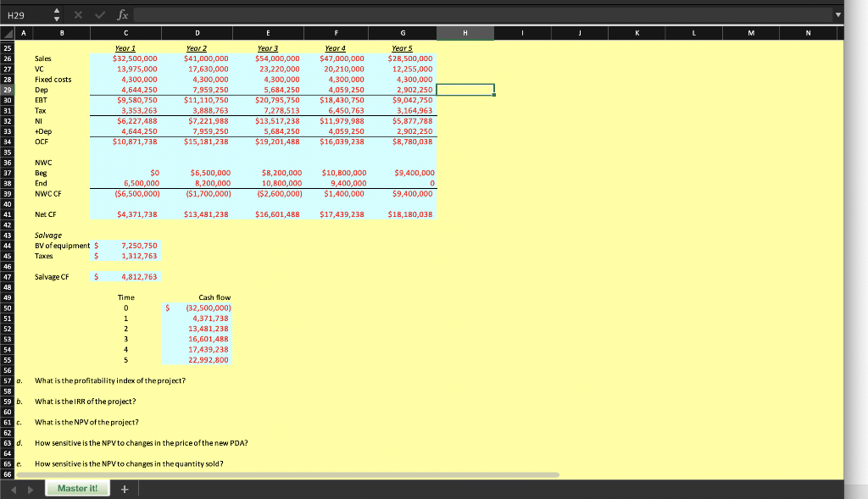
Task: Select Beg NWC value $8,200,000
Action: pyautogui.click(x=281, y=173)
